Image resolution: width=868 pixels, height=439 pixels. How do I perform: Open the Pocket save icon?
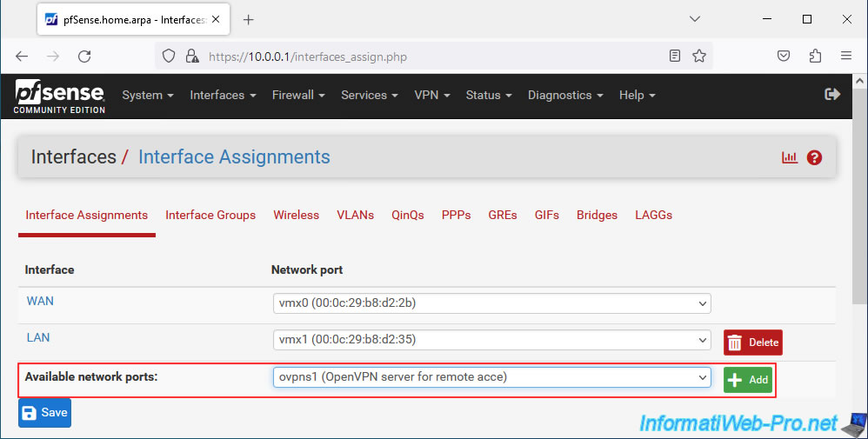pos(784,56)
